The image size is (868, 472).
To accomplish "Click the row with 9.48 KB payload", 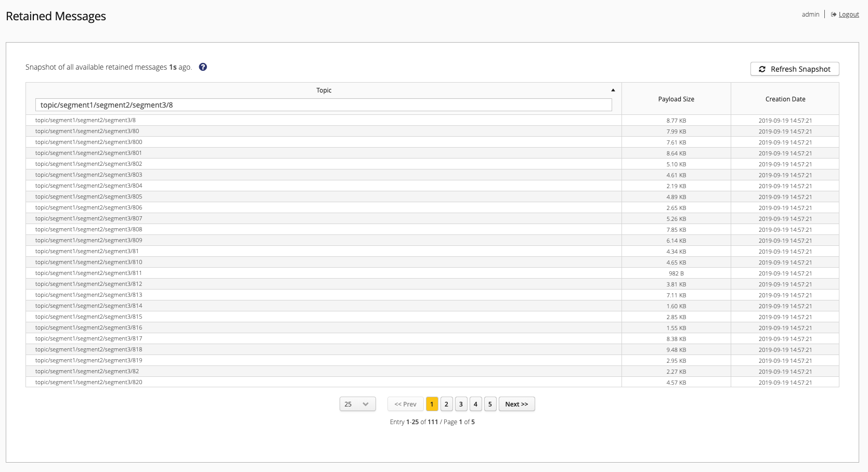I will point(676,350).
